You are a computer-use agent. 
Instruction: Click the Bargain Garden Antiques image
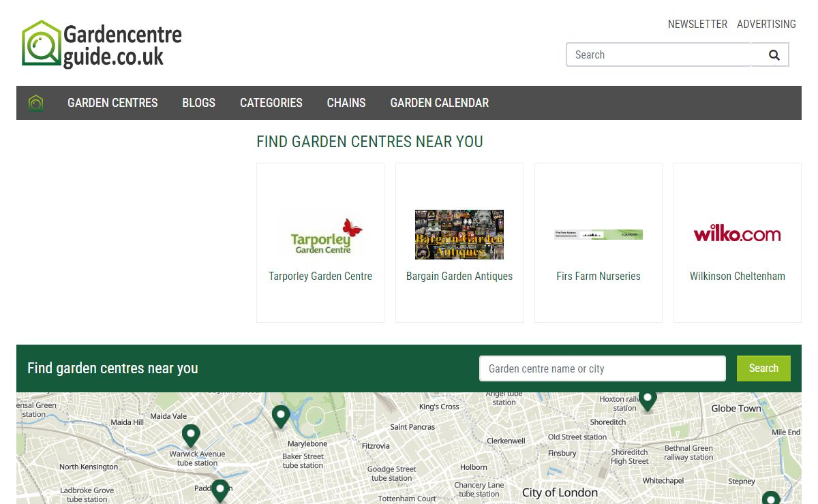(459, 234)
